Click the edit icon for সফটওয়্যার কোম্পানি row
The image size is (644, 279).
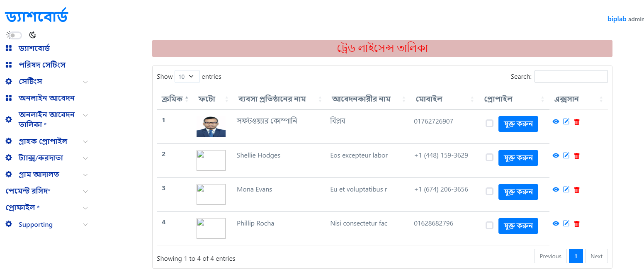pyautogui.click(x=566, y=121)
